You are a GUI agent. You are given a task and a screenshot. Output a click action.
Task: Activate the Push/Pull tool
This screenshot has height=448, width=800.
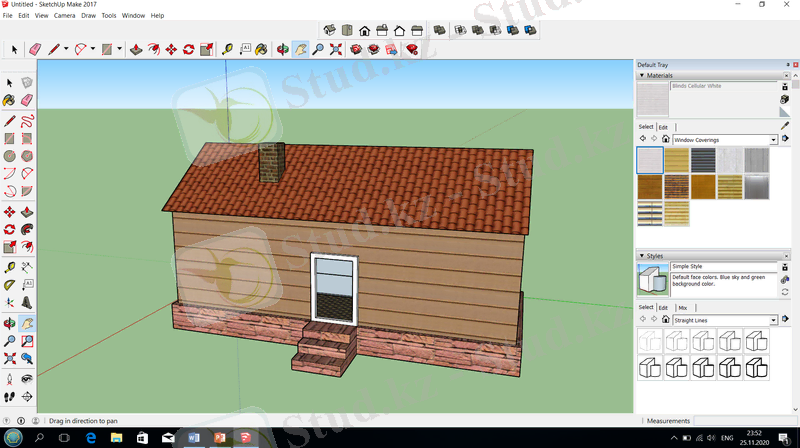point(137,48)
